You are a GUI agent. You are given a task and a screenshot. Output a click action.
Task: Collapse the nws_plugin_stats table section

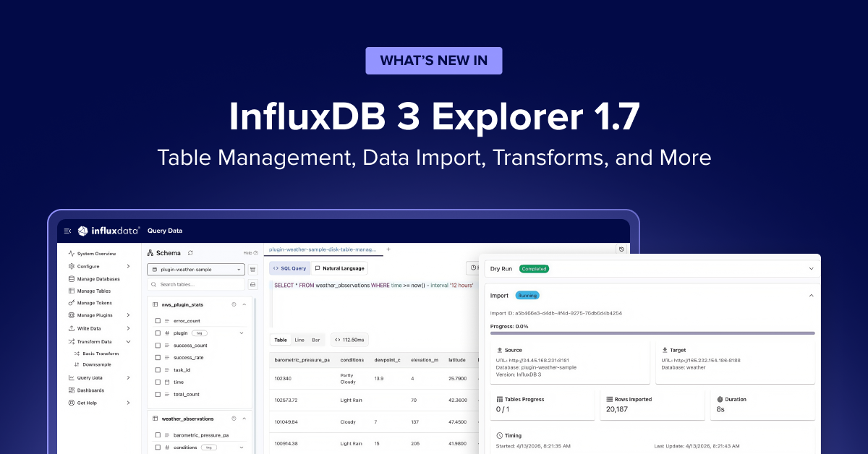(244, 304)
